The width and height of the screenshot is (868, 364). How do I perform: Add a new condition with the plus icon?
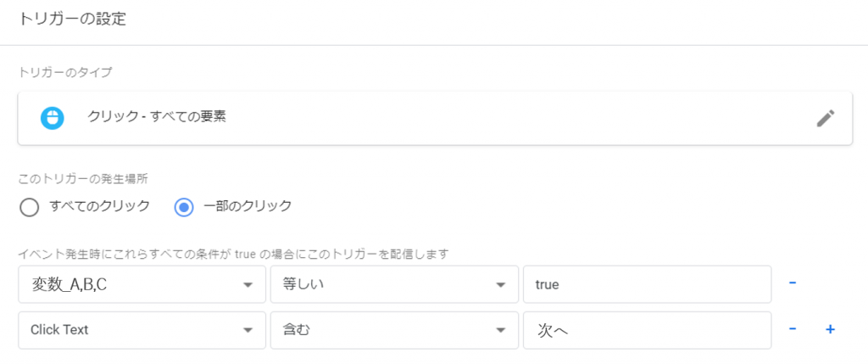(830, 329)
